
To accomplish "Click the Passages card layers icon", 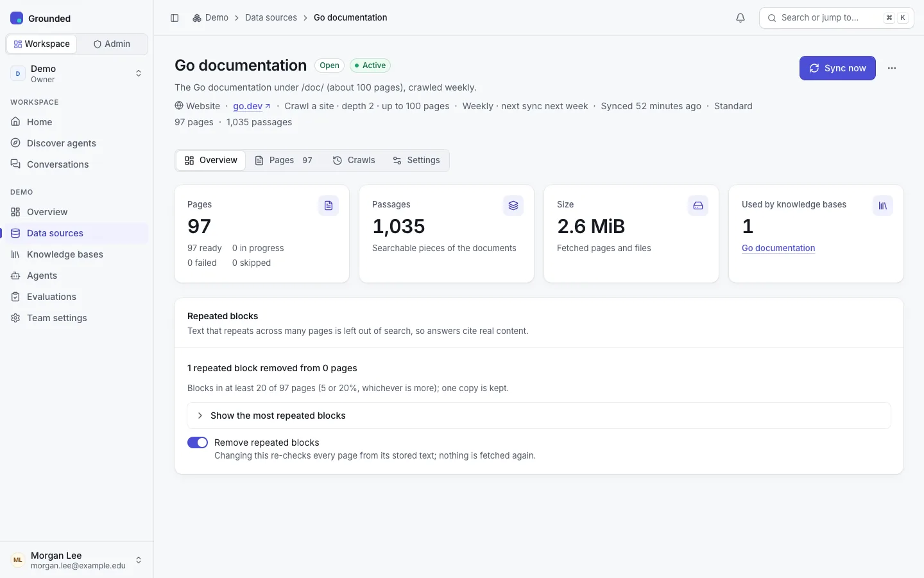I will pos(513,206).
